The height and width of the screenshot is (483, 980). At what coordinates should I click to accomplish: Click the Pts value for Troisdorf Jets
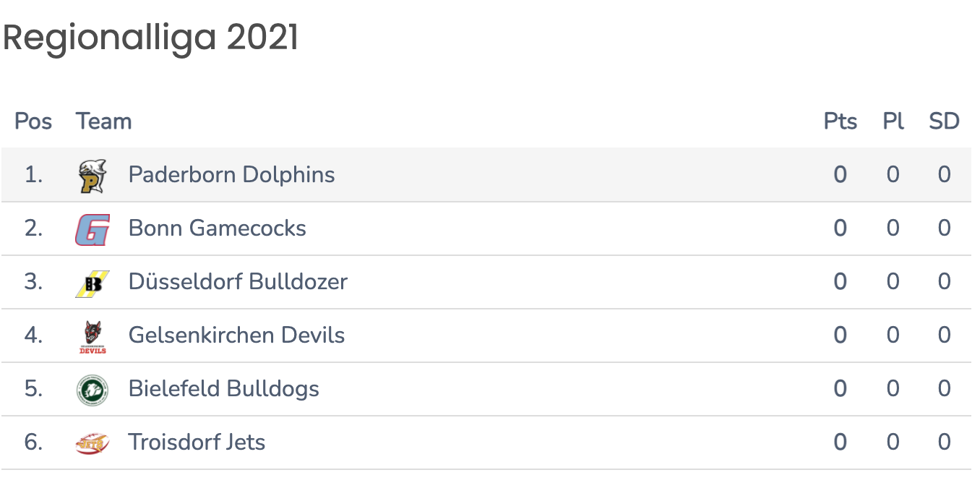pos(840,442)
